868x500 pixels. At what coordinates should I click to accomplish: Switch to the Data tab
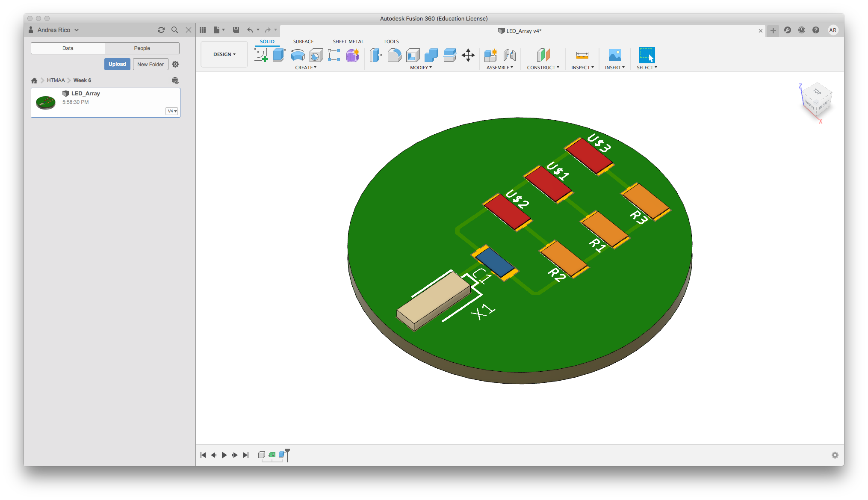pyautogui.click(x=68, y=48)
